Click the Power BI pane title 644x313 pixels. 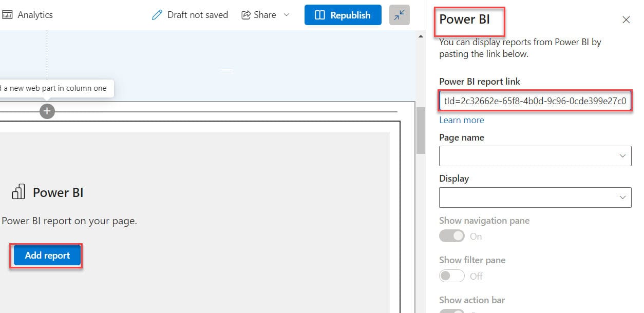click(464, 19)
